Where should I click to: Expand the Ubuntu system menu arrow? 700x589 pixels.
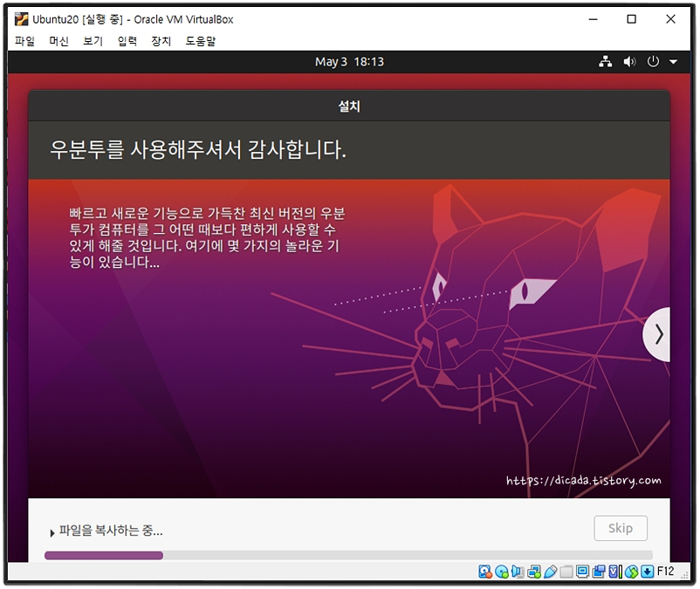click(x=673, y=62)
